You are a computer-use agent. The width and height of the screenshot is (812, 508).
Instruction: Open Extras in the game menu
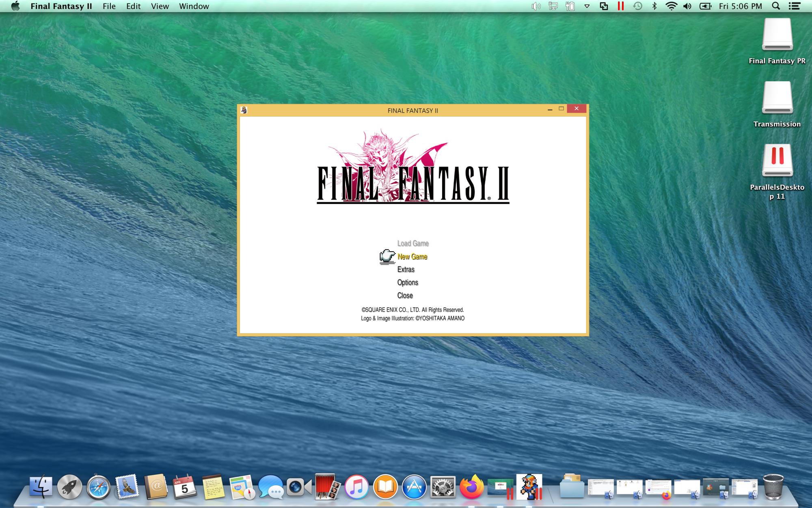point(406,269)
